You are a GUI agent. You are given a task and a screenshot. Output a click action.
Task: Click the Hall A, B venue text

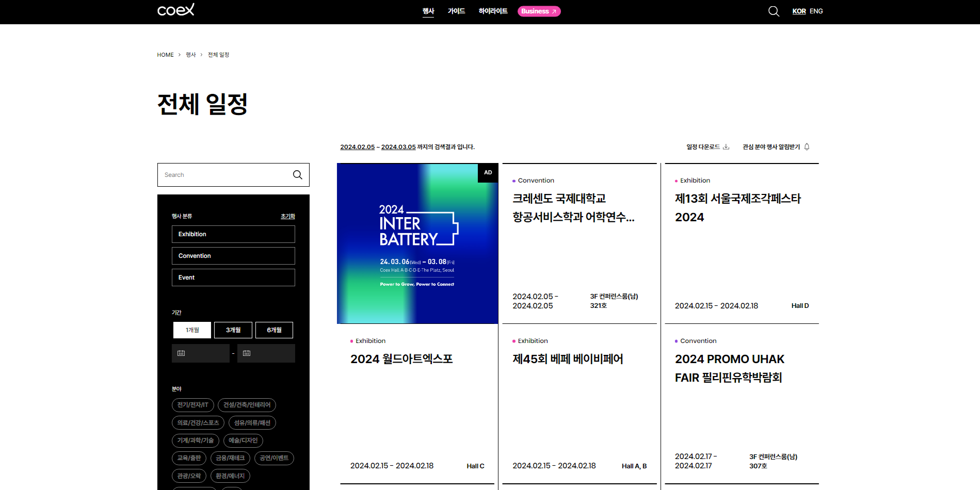[634, 466]
